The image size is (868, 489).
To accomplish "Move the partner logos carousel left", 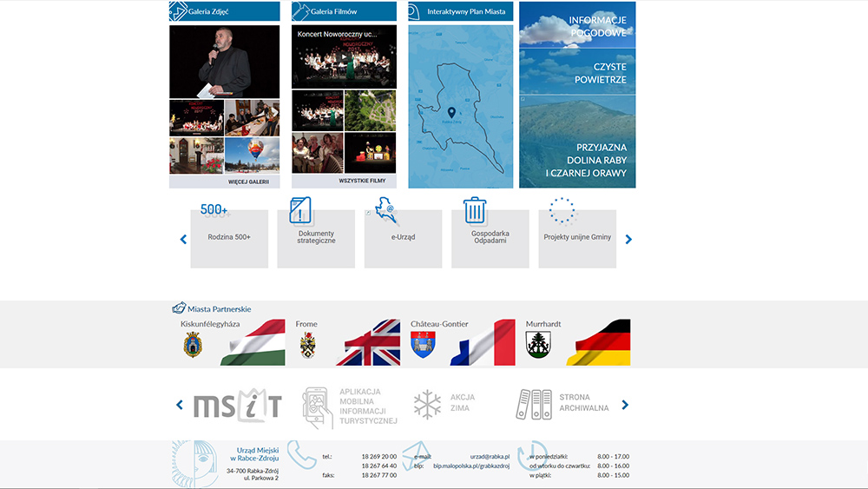I will coord(180,405).
